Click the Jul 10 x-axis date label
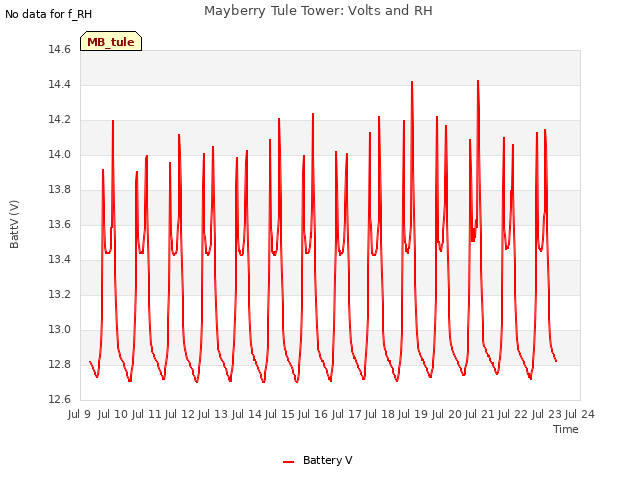The image size is (640, 480). tap(113, 414)
